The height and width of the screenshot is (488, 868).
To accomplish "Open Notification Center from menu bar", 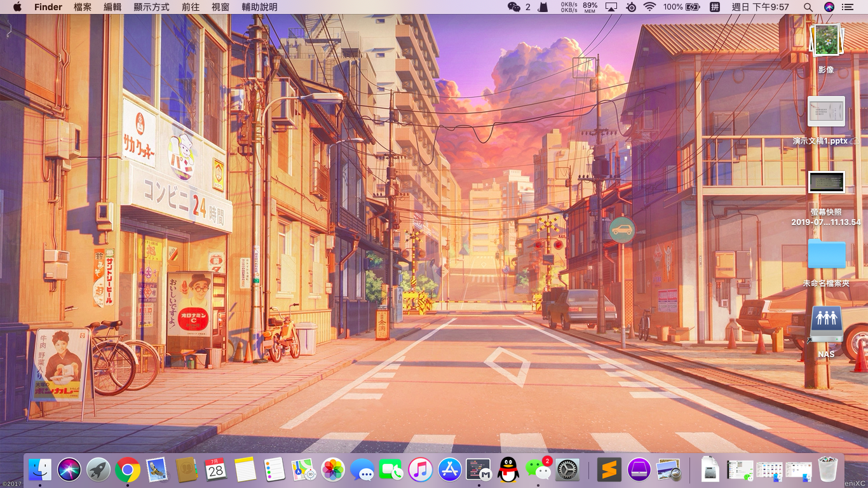I will (847, 7).
